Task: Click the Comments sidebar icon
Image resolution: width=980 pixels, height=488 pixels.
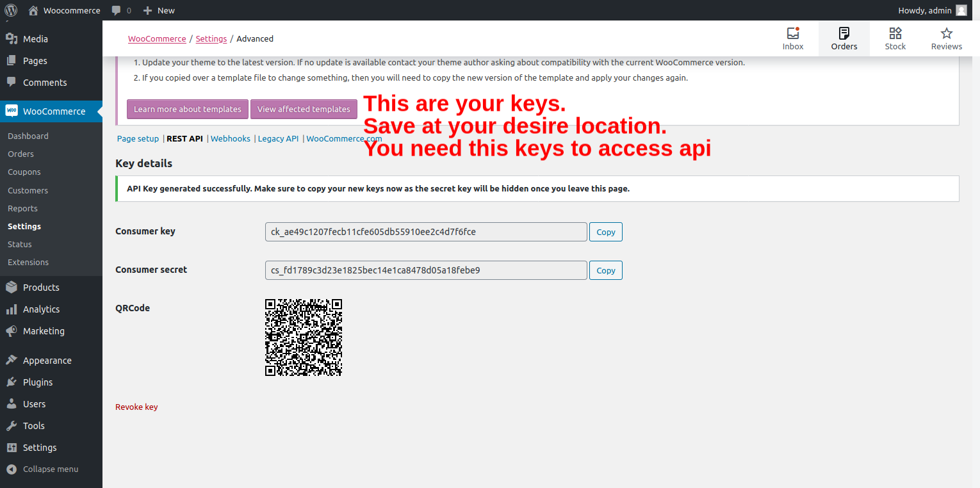Action: click(12, 83)
